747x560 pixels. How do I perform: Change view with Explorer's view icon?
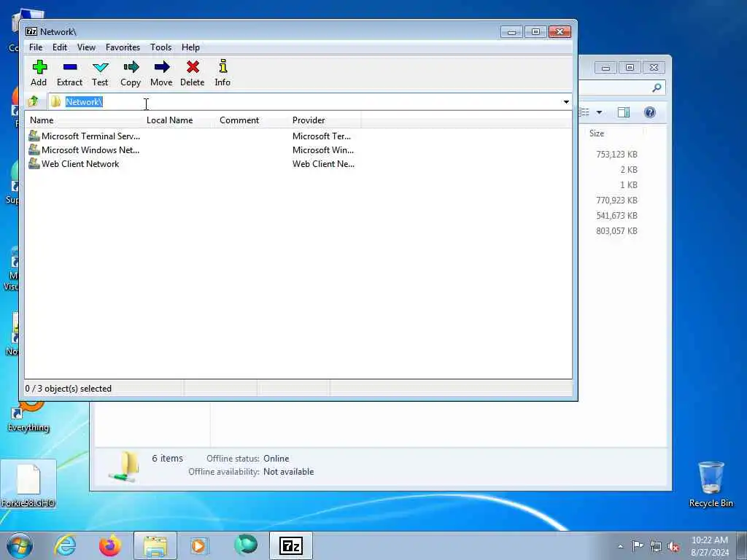[x=585, y=112]
